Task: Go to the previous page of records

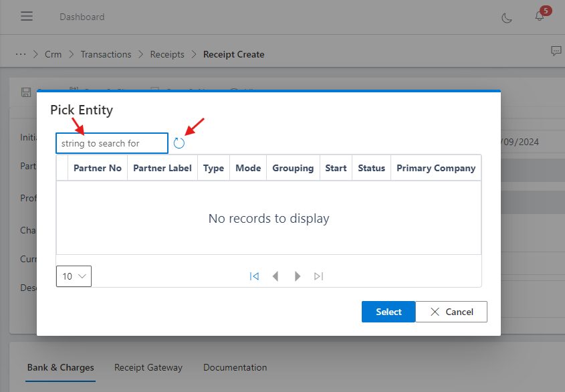Action: (275, 276)
